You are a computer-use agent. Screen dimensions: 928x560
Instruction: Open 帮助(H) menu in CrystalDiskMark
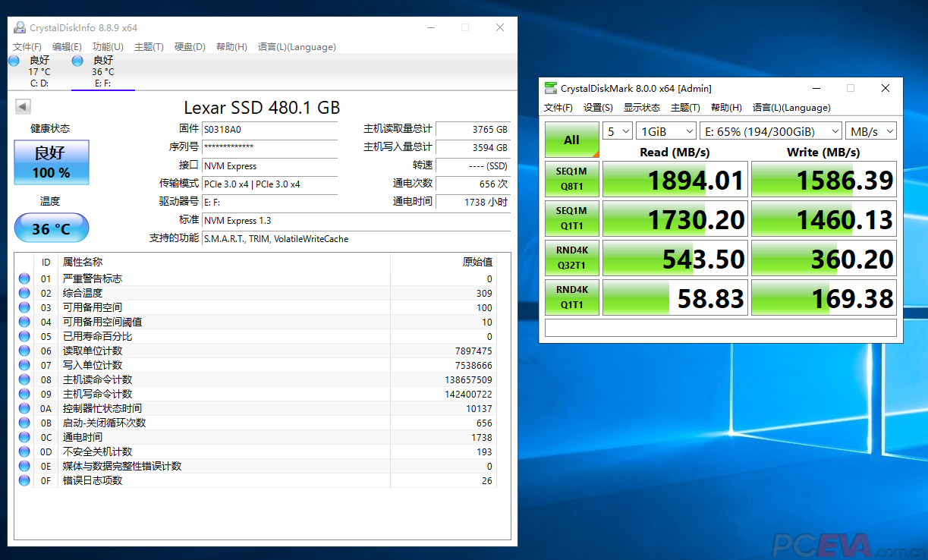click(726, 108)
